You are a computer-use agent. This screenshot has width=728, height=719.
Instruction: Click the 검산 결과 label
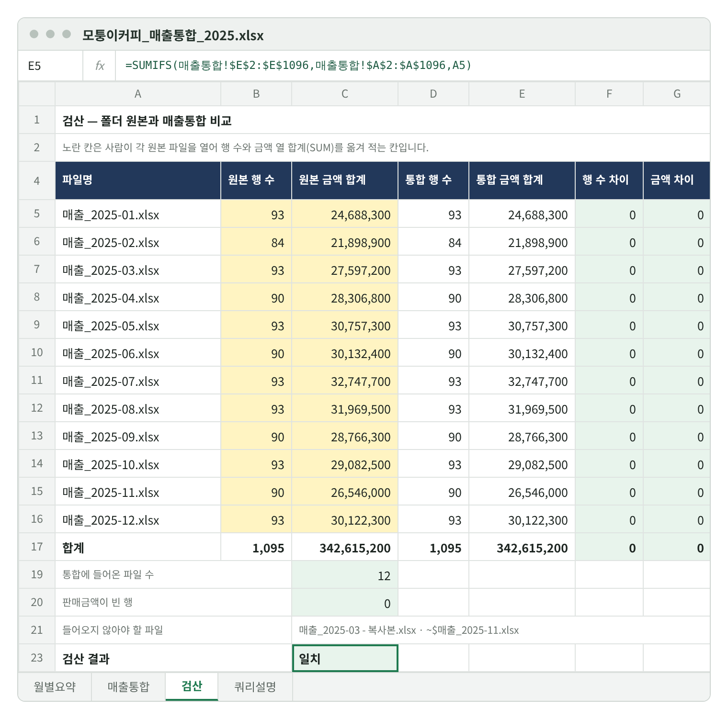86,659
